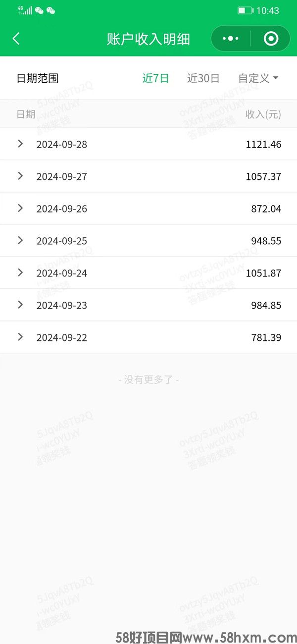Image resolution: width=297 pixels, height=644 pixels.
Task: Expand chevron beside 2024-09-24
Action: click(20, 272)
